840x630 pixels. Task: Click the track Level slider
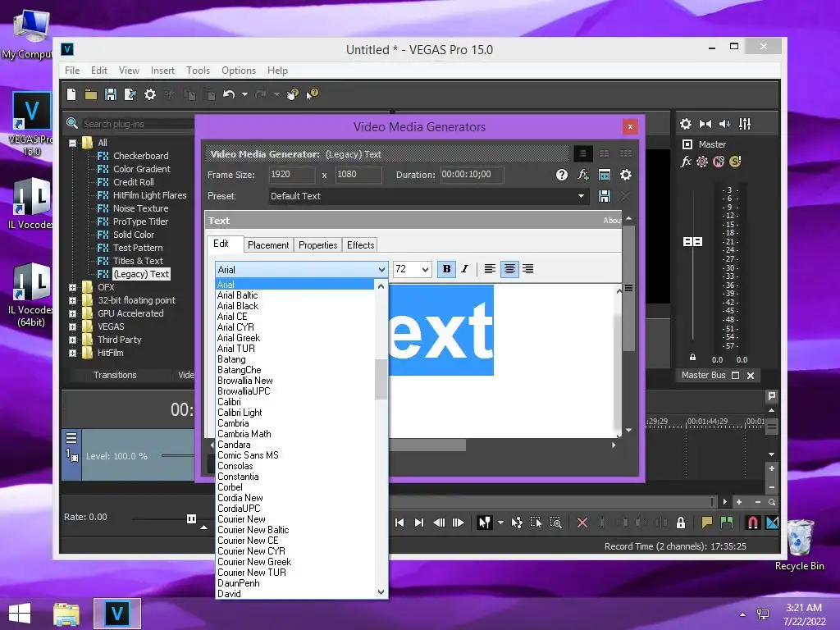pyautogui.click(x=178, y=456)
